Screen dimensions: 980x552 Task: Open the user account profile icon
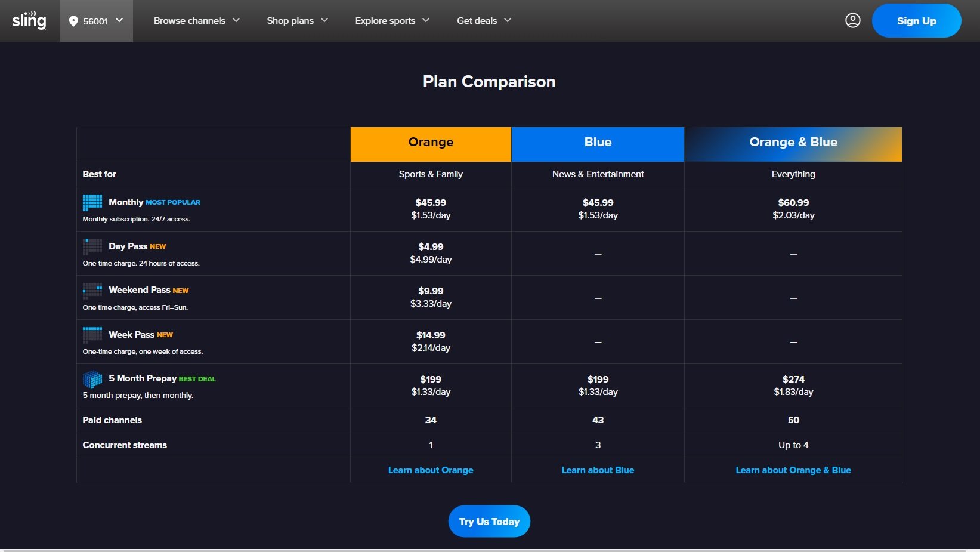[853, 20]
